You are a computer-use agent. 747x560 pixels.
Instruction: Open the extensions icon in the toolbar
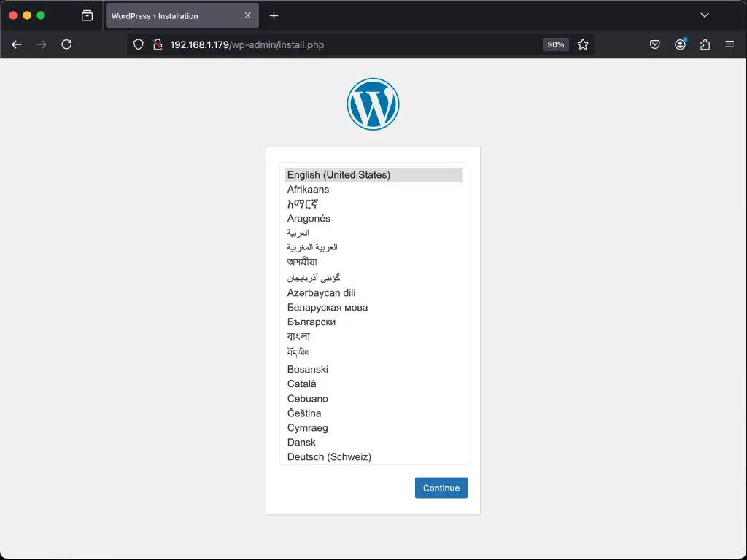pos(704,44)
